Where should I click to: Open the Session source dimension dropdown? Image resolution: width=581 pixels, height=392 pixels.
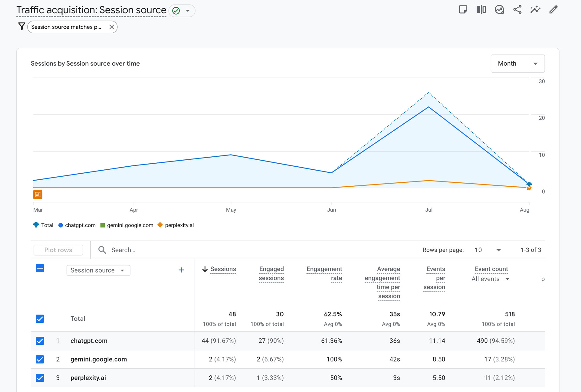(98, 270)
